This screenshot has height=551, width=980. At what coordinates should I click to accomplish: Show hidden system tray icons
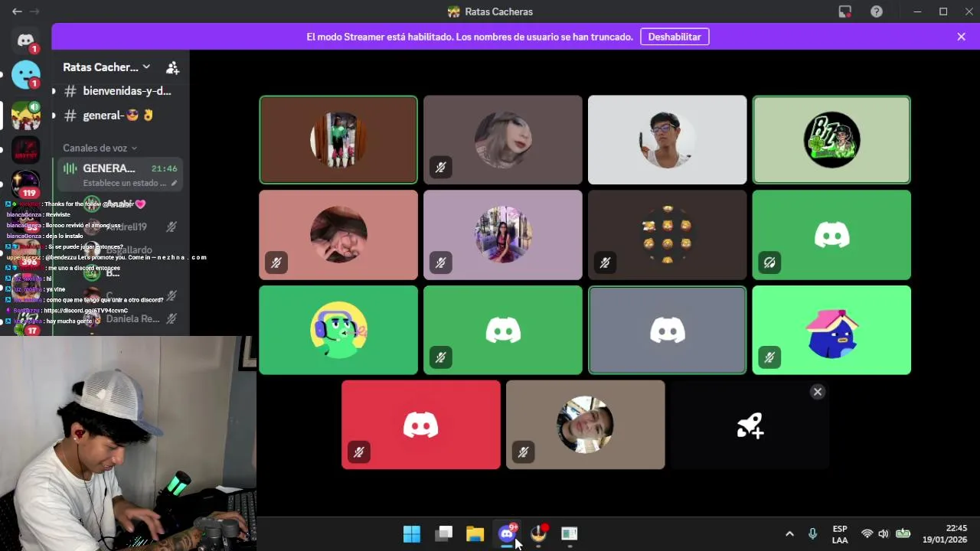789,533
